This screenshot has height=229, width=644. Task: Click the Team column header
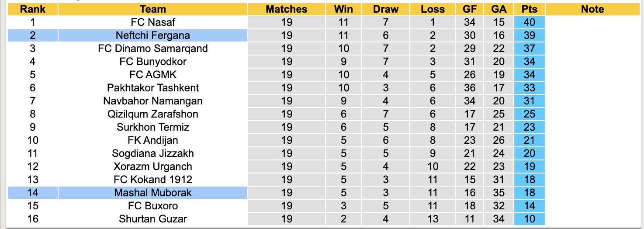153,9
